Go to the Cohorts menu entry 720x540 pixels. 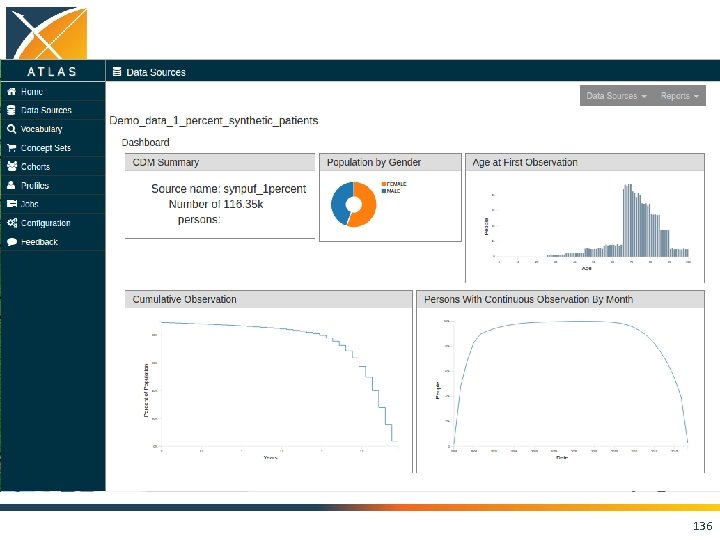tap(35, 167)
